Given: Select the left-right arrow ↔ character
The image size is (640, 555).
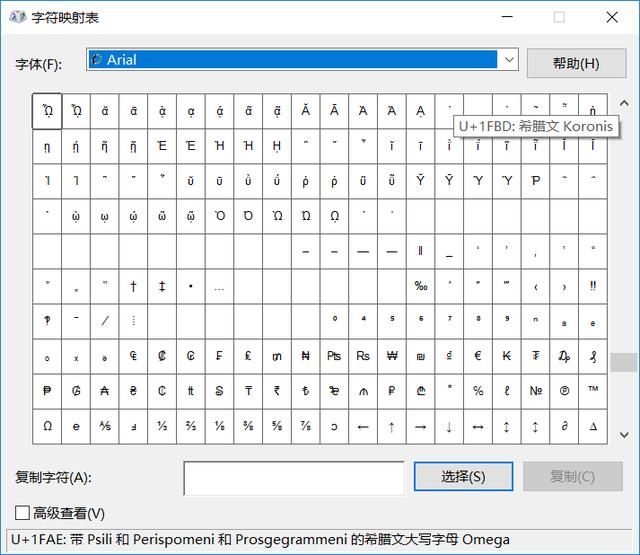Looking at the screenshot, I should tap(478, 426).
